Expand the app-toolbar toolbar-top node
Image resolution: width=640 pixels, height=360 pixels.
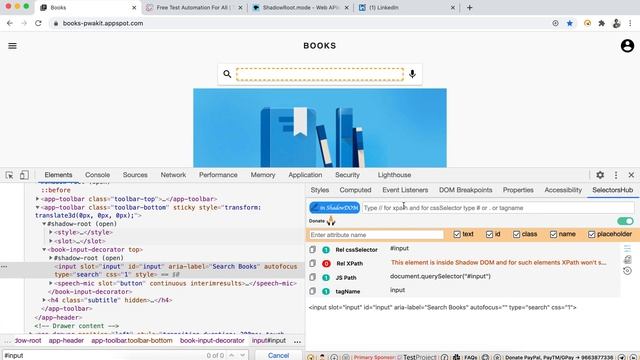pyautogui.click(x=38, y=199)
